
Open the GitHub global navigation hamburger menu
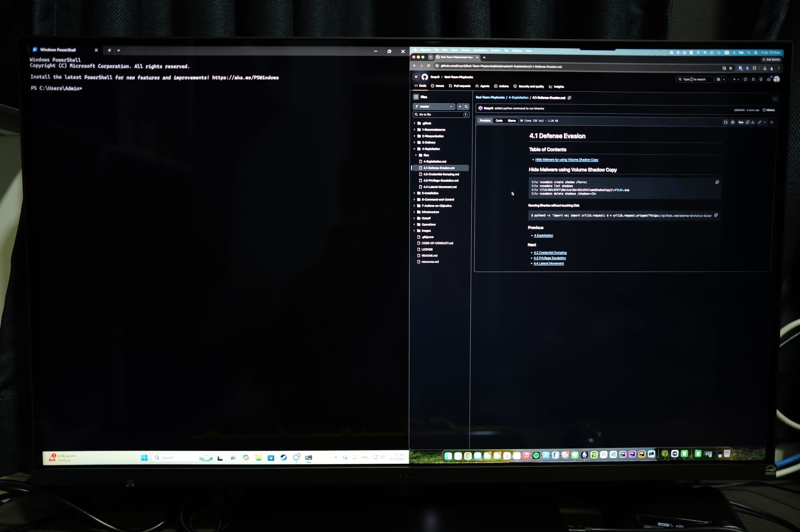click(416, 77)
